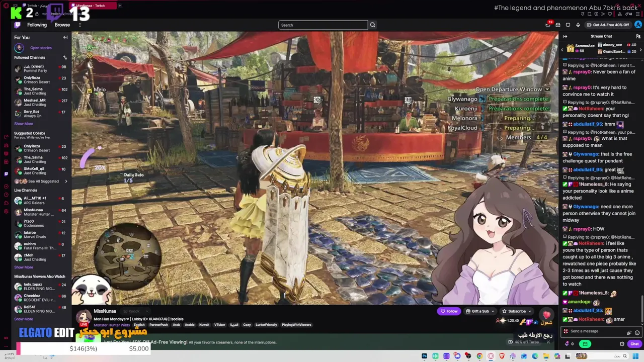
Task: Dismiss the 40% off Turbo banner
Action: (x=548, y=342)
